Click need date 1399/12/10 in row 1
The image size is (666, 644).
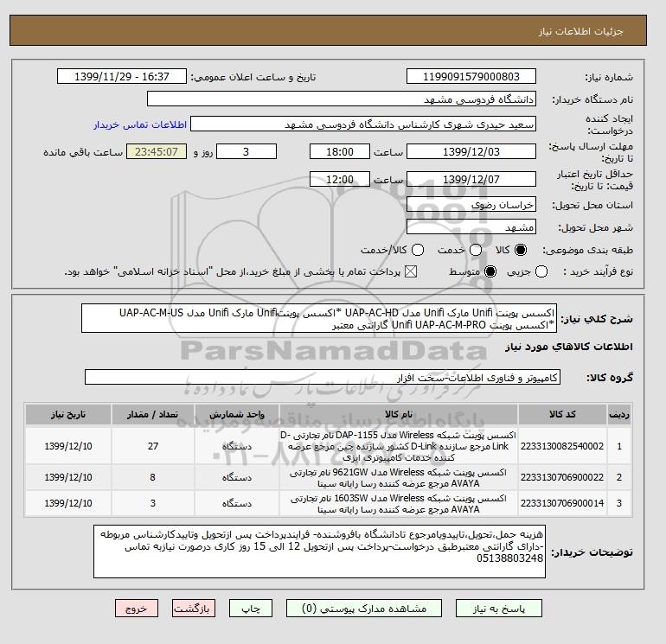(x=68, y=446)
